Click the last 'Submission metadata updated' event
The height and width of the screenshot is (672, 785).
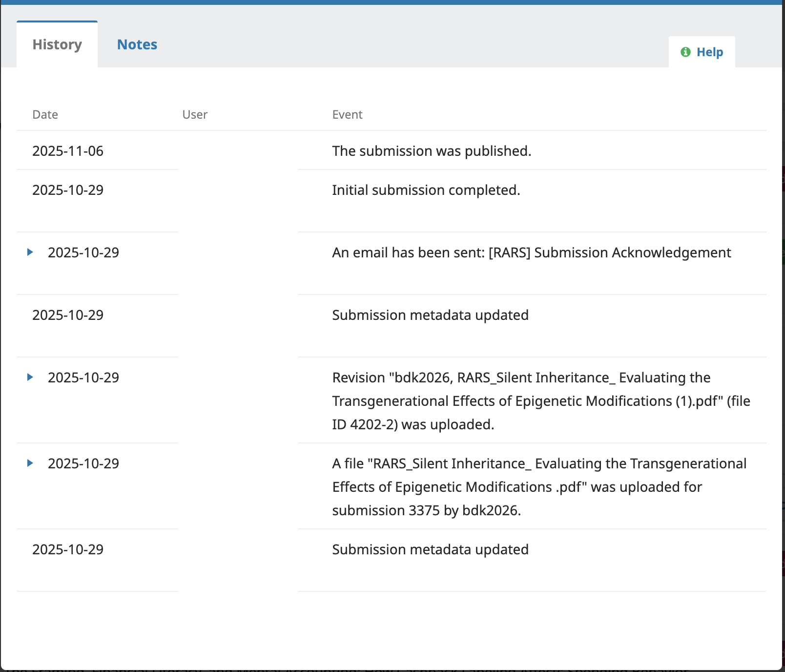click(x=430, y=549)
